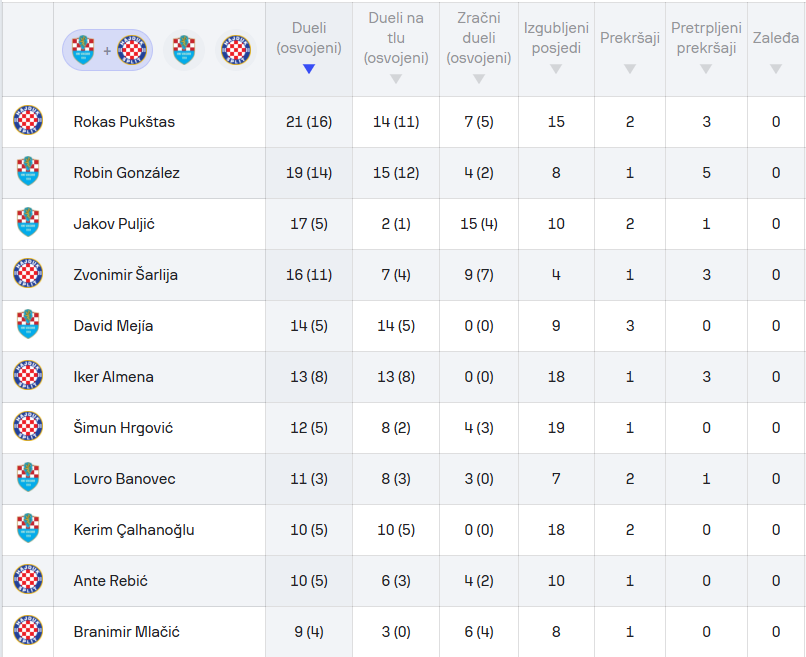The width and height of the screenshot is (806, 657).
Task: Select the Dueli na tlu (osvojeni) column header
Action: (x=395, y=38)
